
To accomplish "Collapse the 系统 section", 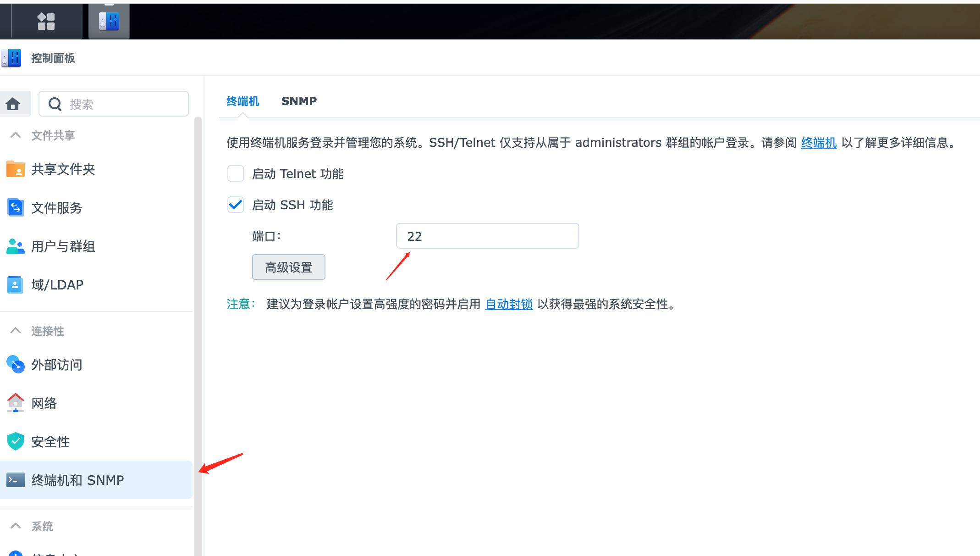I will tap(15, 526).
